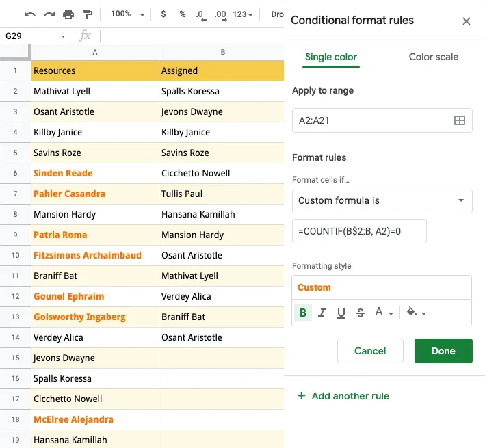Select cell Patria Roma
485x448 pixels.
coord(95,235)
